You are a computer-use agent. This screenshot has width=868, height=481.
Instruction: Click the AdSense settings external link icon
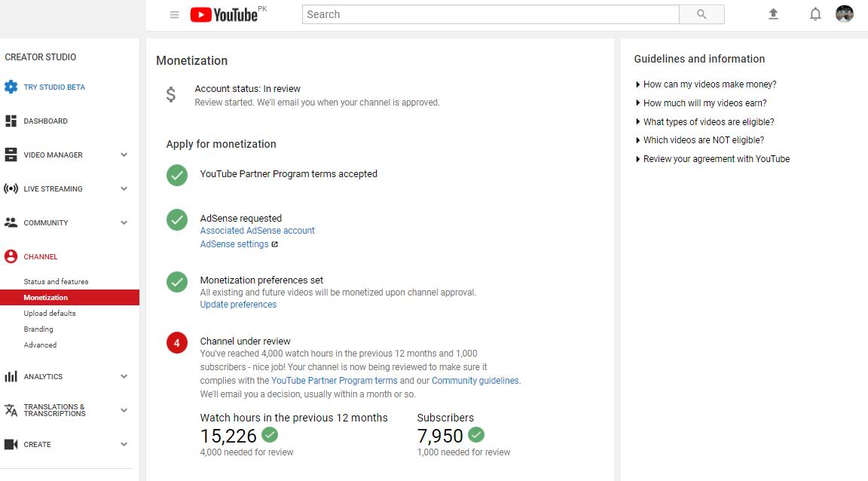point(274,244)
